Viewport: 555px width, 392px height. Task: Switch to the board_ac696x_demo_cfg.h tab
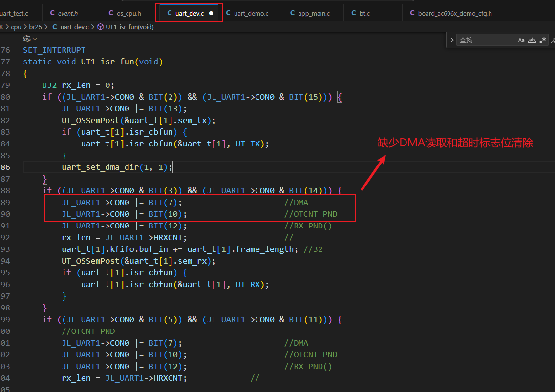click(455, 14)
